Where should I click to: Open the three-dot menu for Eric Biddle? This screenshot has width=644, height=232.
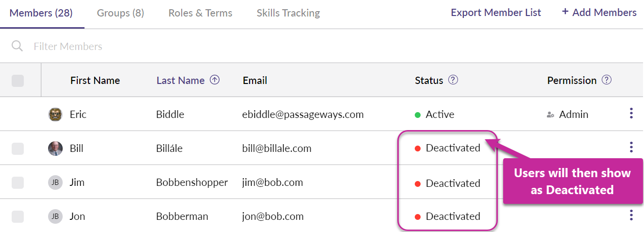[x=631, y=114]
